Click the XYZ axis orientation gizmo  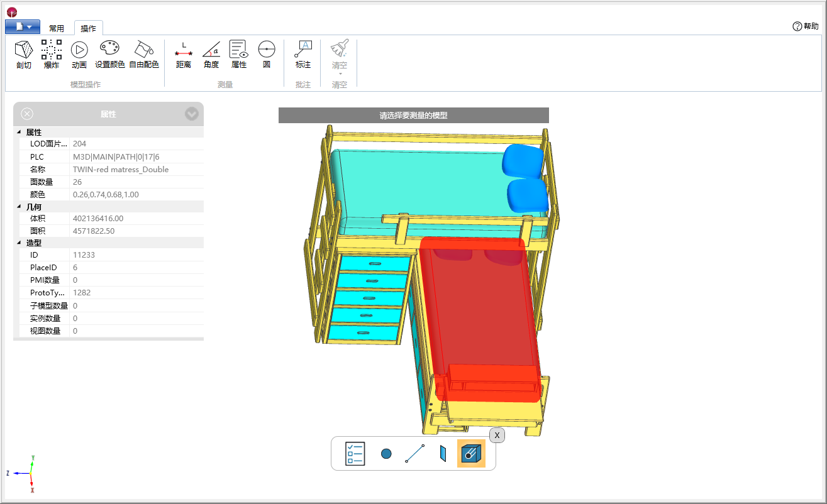coord(23,473)
